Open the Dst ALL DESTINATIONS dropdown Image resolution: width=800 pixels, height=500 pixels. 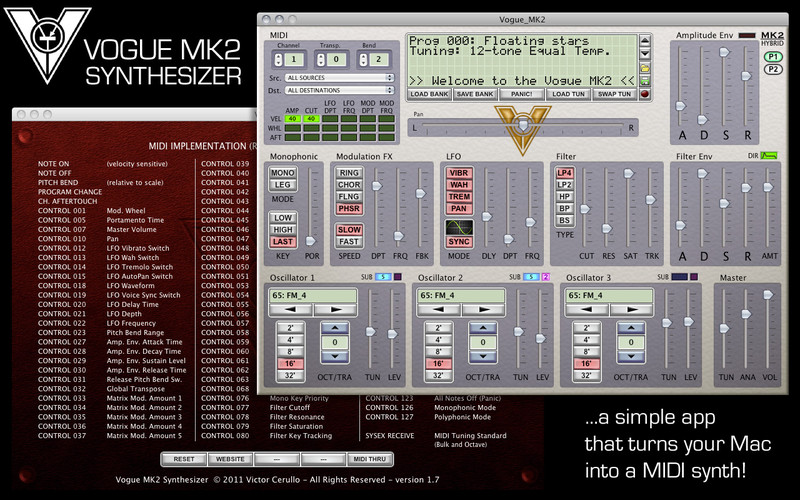pyautogui.click(x=339, y=90)
